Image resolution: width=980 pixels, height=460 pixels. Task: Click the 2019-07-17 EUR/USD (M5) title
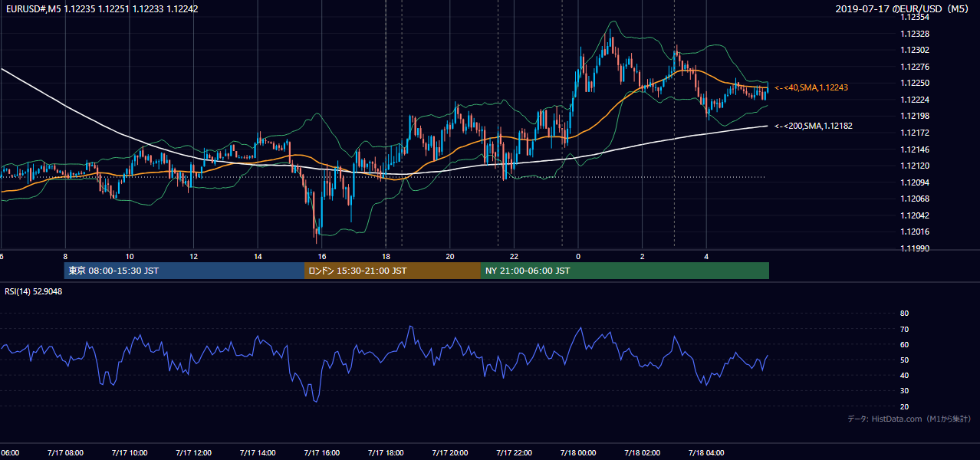903,9
